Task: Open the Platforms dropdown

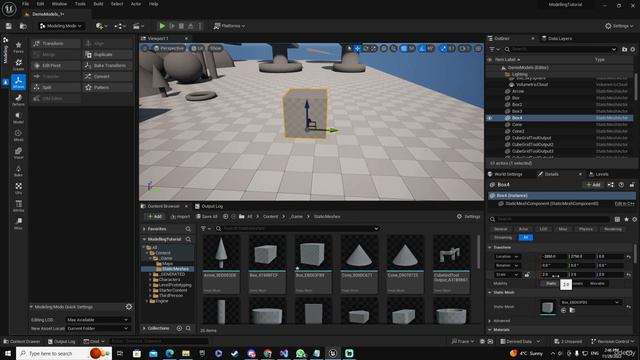Action: click(x=229, y=26)
